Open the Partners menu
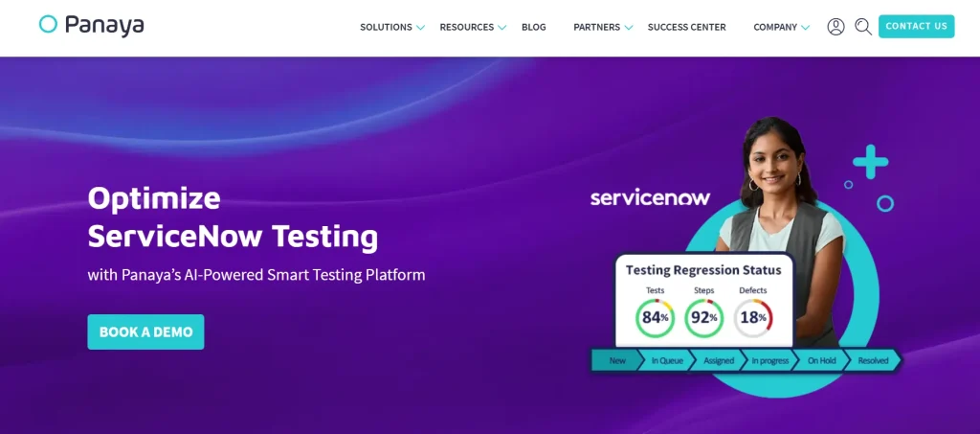Viewport: 980px width, 434px height. point(597,27)
